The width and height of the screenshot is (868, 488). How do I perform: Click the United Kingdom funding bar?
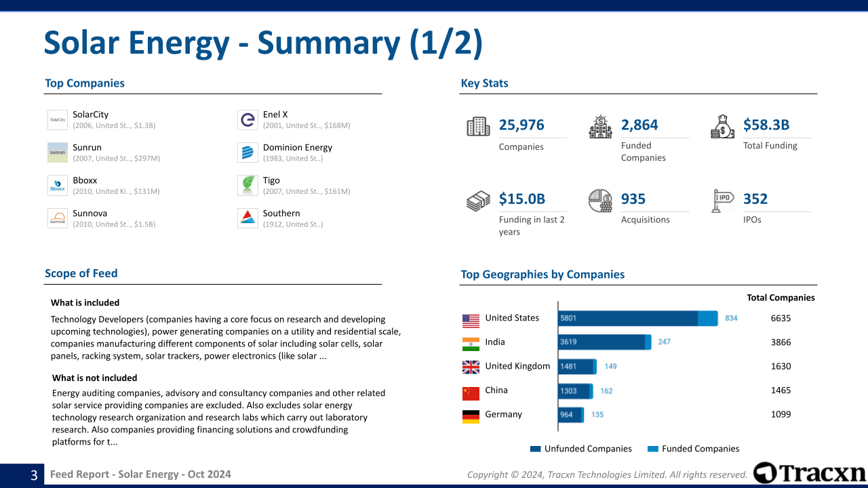click(576, 366)
